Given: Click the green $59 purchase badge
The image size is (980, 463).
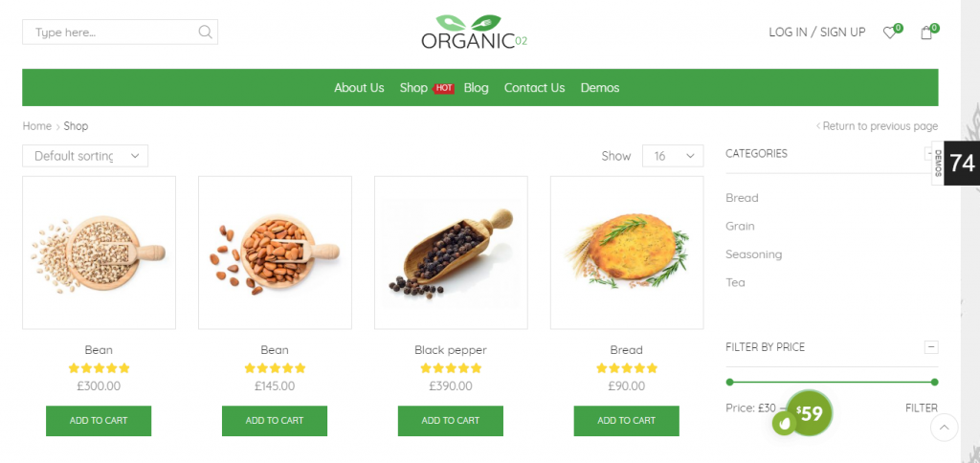Looking at the screenshot, I should (x=809, y=412).
